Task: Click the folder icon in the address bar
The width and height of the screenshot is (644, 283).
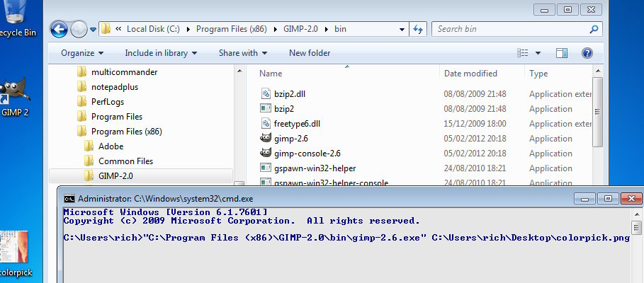Action: (106, 29)
